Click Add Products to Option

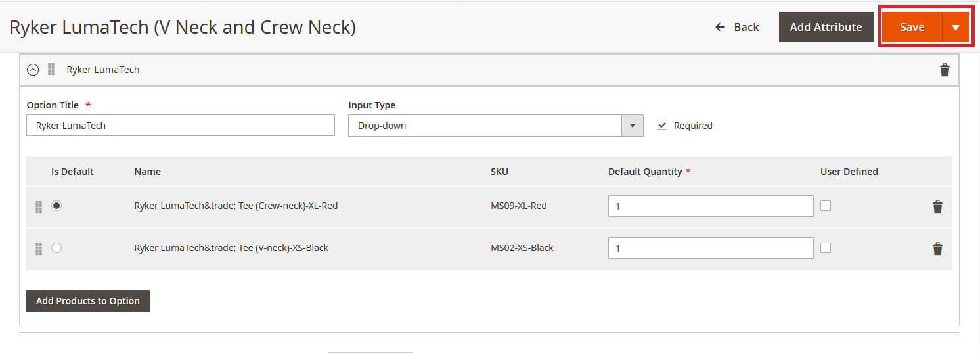(x=88, y=301)
